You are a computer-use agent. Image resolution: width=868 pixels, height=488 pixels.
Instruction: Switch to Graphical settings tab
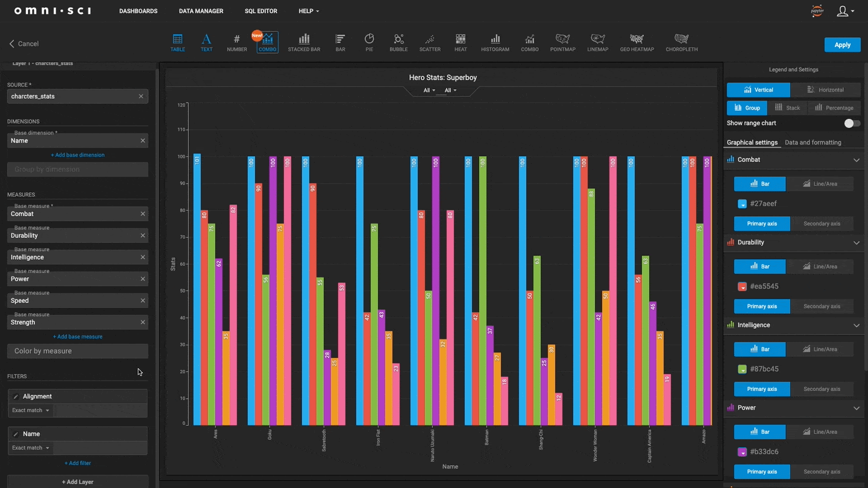pos(752,142)
